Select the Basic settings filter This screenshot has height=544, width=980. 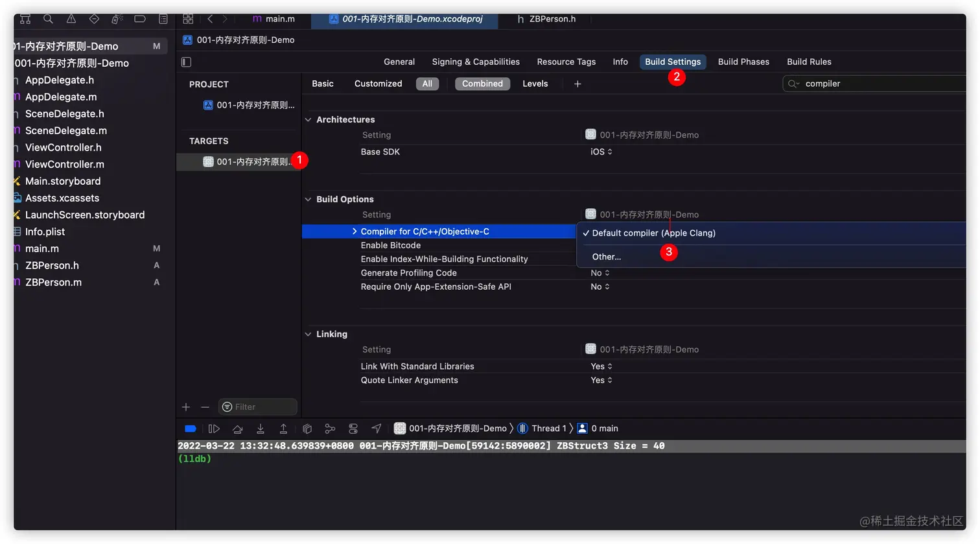click(x=323, y=84)
